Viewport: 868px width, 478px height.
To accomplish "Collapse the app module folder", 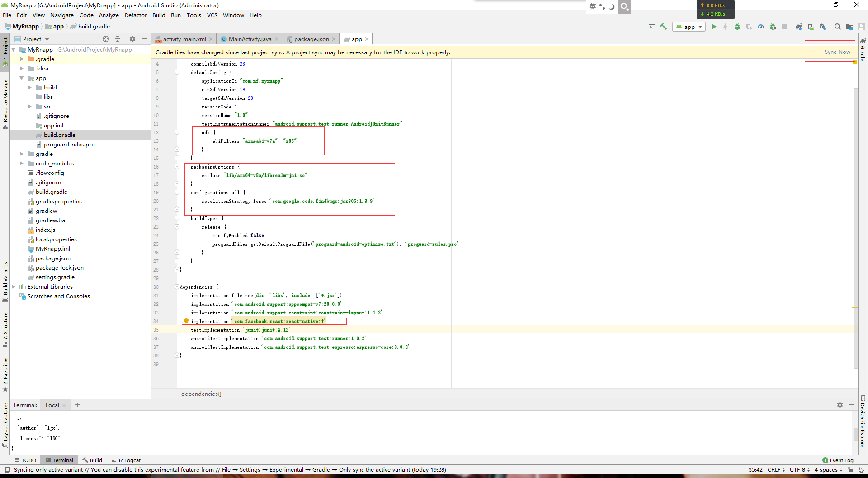I will click(x=22, y=78).
